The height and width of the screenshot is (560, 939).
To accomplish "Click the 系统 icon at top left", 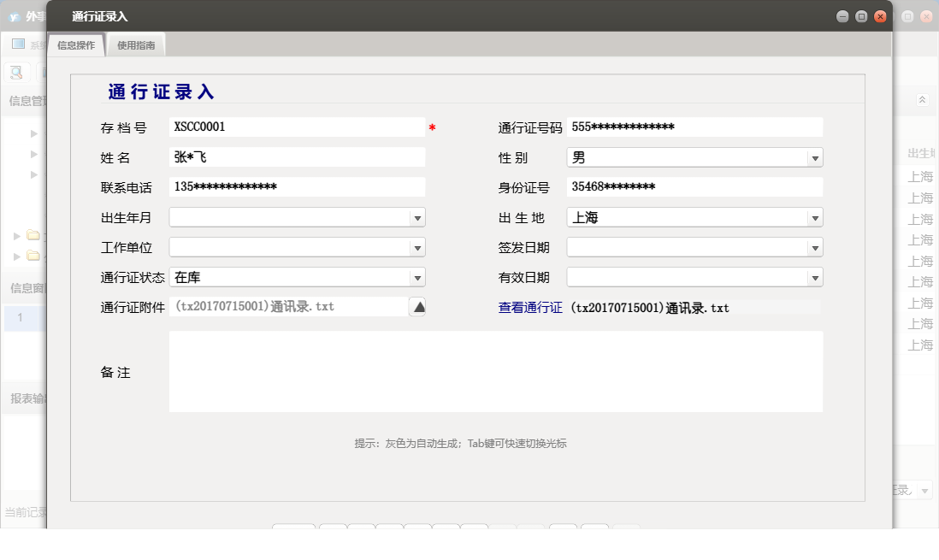I will point(17,44).
